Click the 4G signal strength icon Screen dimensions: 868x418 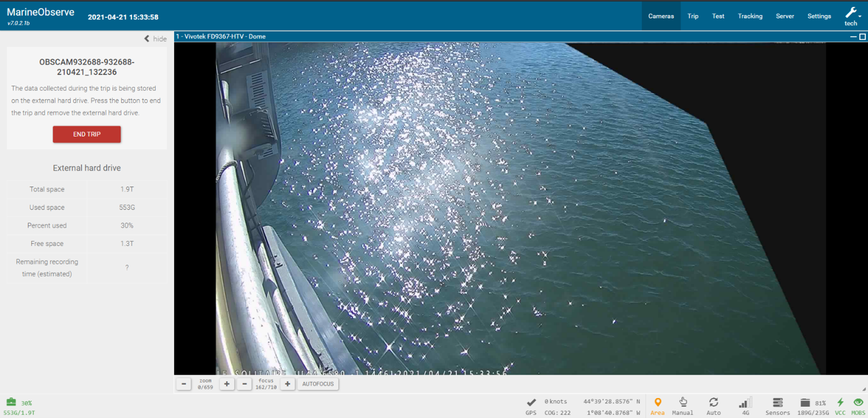745,403
